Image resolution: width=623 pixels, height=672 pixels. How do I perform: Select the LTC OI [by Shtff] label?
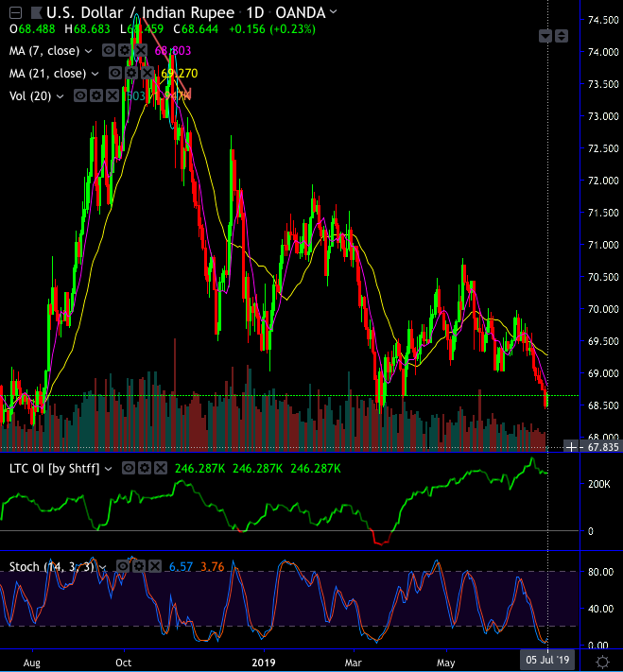(x=55, y=469)
